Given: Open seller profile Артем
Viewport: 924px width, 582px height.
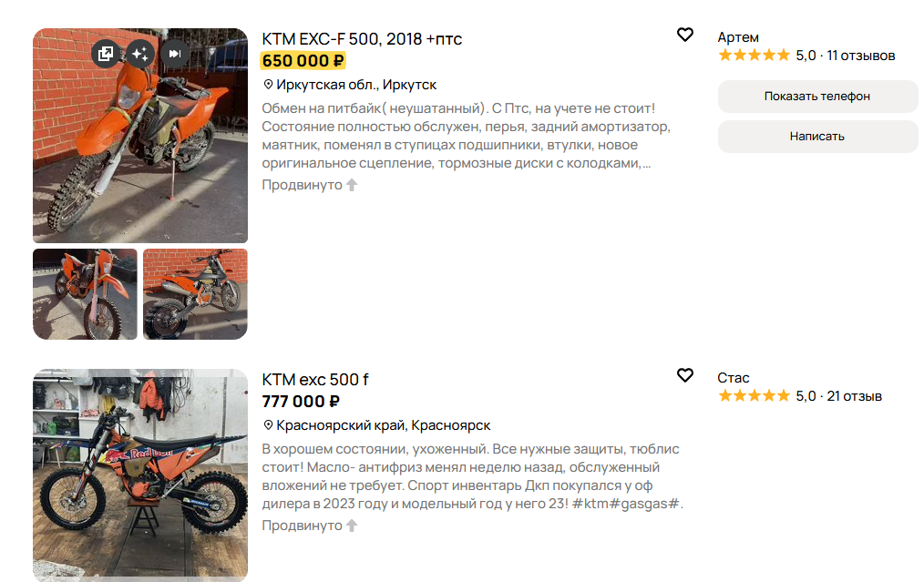Looking at the screenshot, I should (x=738, y=37).
